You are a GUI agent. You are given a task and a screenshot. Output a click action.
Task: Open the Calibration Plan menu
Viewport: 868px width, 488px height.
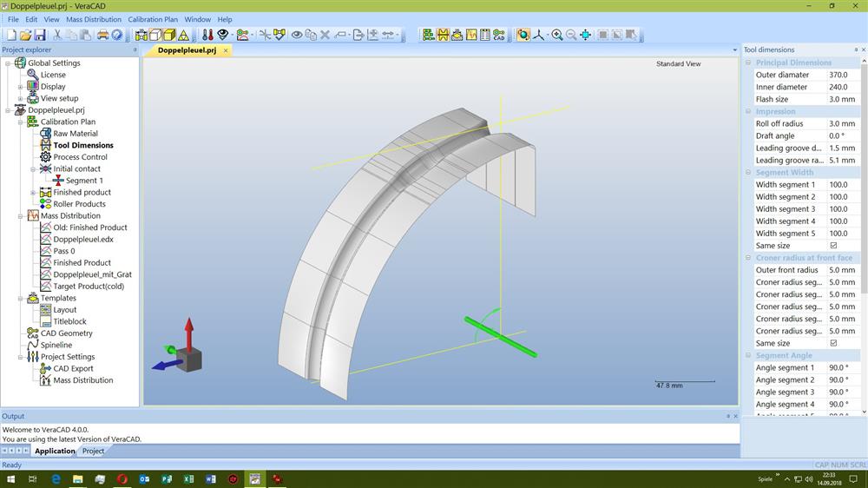tap(153, 19)
